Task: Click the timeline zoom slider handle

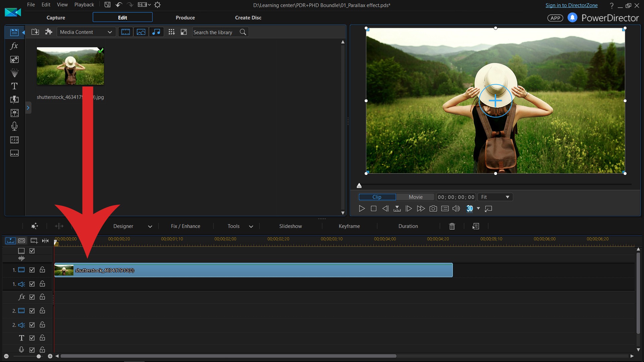Action: tap(39, 356)
